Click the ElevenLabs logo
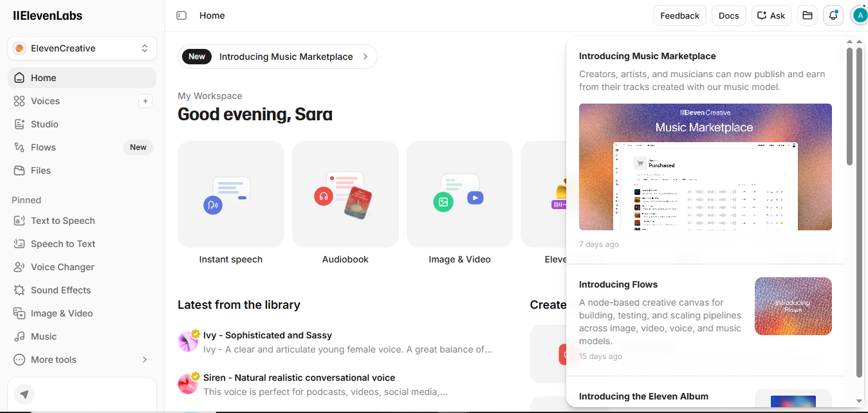 pos(48,15)
